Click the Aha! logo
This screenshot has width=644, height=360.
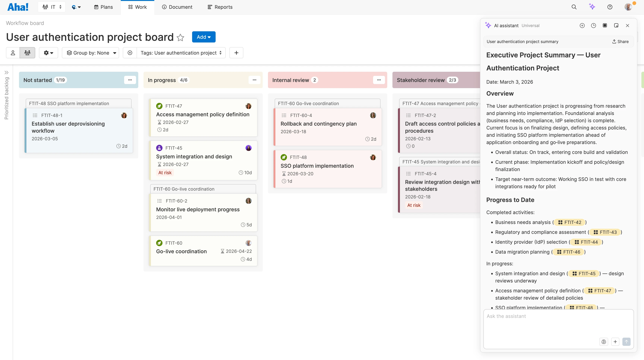point(18,7)
